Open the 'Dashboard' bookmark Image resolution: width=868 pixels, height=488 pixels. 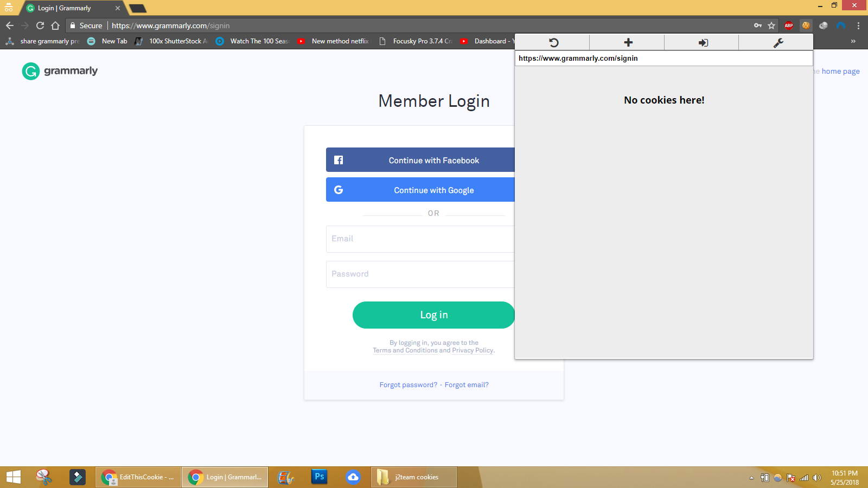tap(487, 41)
